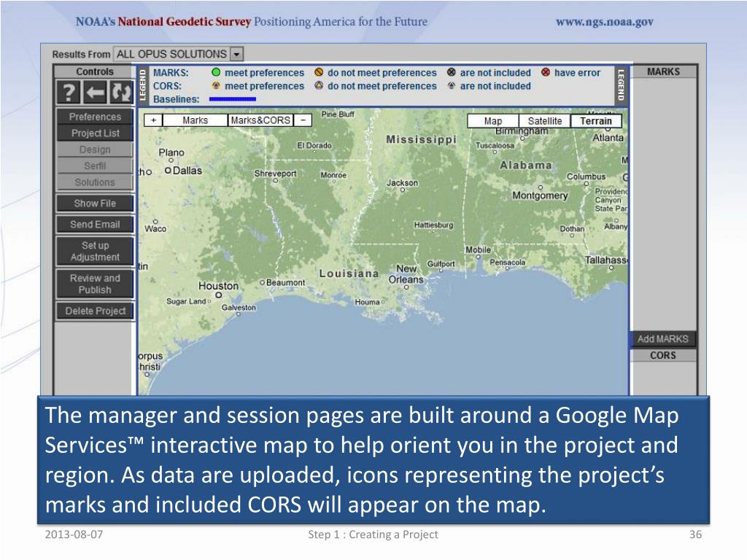Collapse the left LEGEND vertical tab
Image resolution: width=747 pixels, height=560 pixels.
tap(143, 85)
